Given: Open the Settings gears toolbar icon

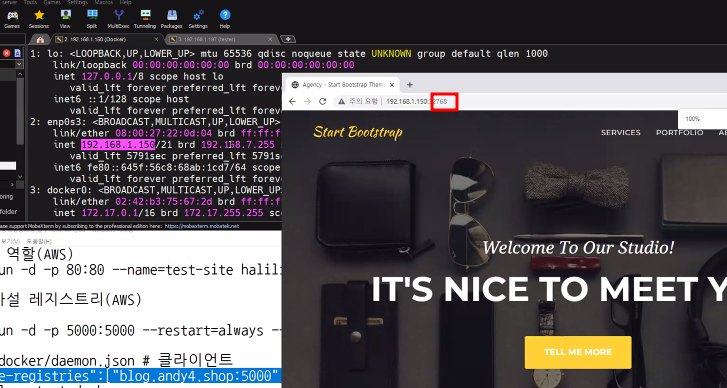Looking at the screenshot, I should click(198, 19).
